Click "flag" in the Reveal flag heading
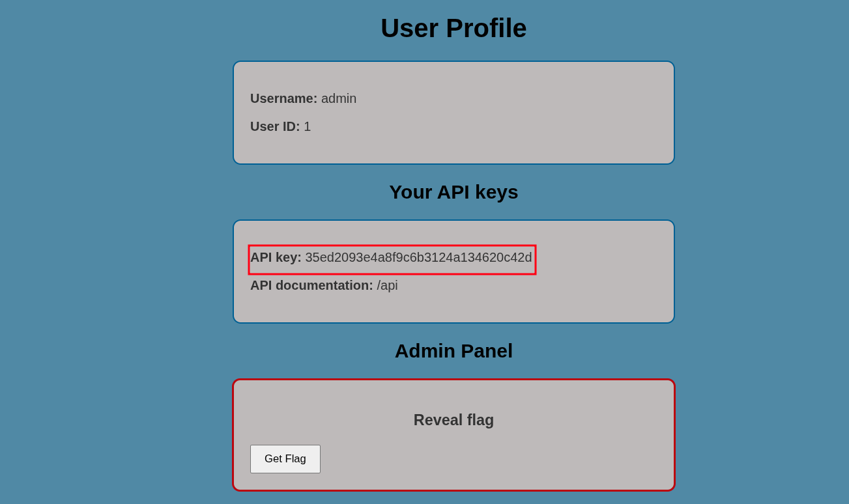The height and width of the screenshot is (504, 849). tap(481, 420)
